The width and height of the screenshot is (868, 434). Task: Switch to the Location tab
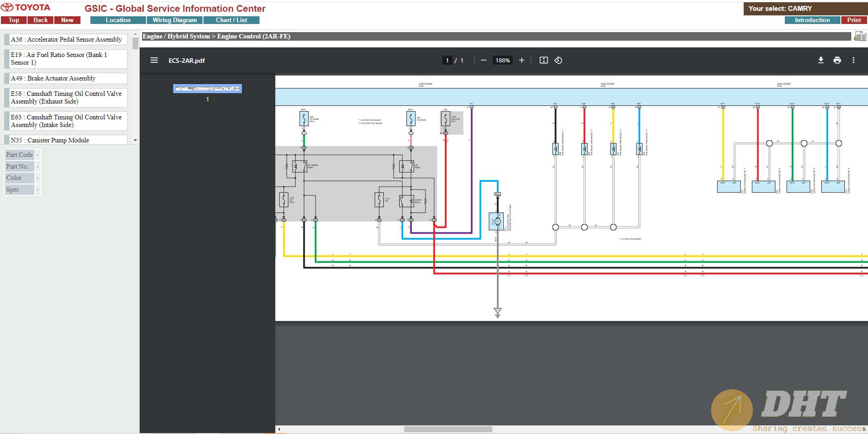click(118, 20)
